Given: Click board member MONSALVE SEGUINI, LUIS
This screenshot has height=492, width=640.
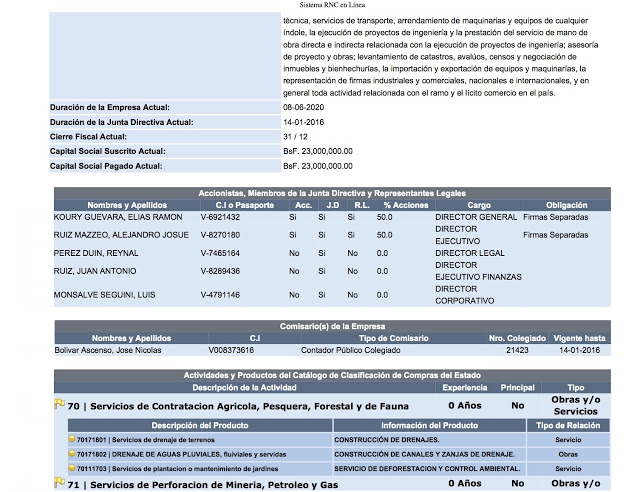Looking at the screenshot, I should point(104,295).
